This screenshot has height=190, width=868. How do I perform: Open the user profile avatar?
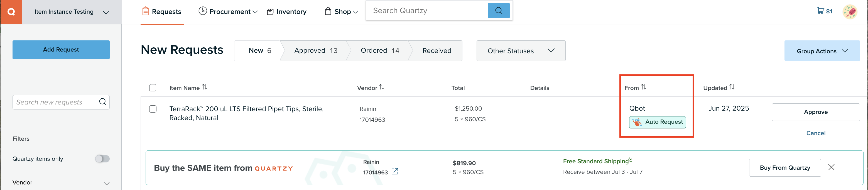[x=850, y=12]
